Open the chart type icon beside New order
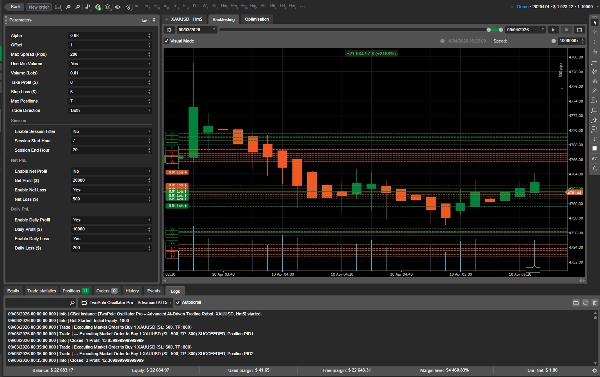600x377 pixels. tap(58, 7)
